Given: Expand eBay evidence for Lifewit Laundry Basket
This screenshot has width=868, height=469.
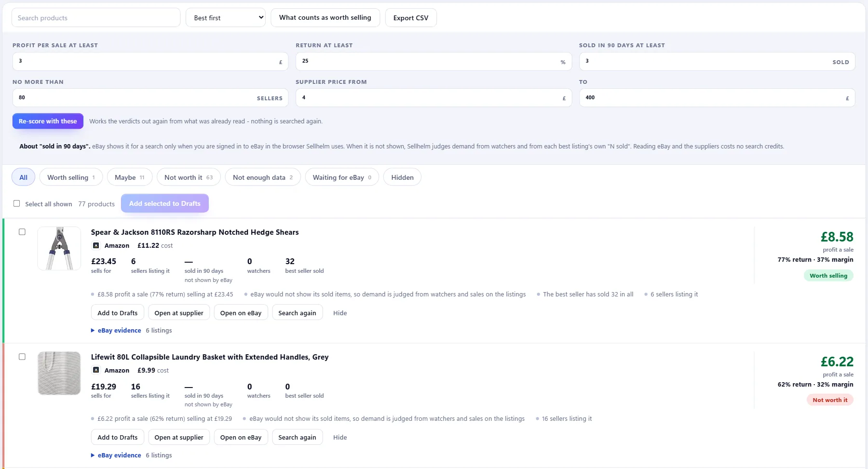Looking at the screenshot, I should click(x=116, y=455).
